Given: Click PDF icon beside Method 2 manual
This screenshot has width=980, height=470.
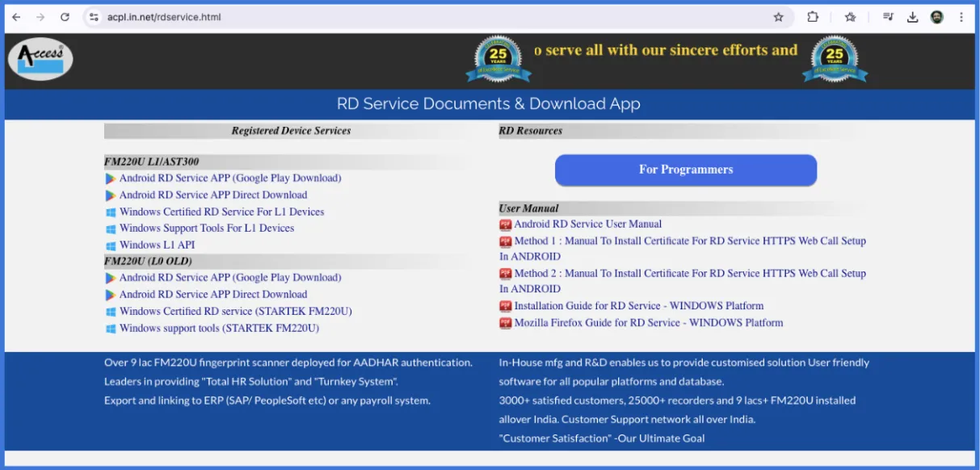Looking at the screenshot, I should point(506,274).
